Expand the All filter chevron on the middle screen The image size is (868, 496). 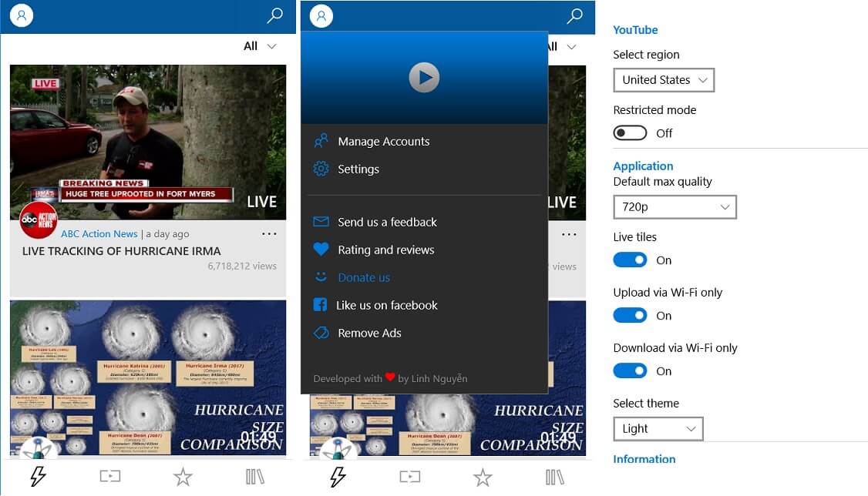tap(571, 46)
